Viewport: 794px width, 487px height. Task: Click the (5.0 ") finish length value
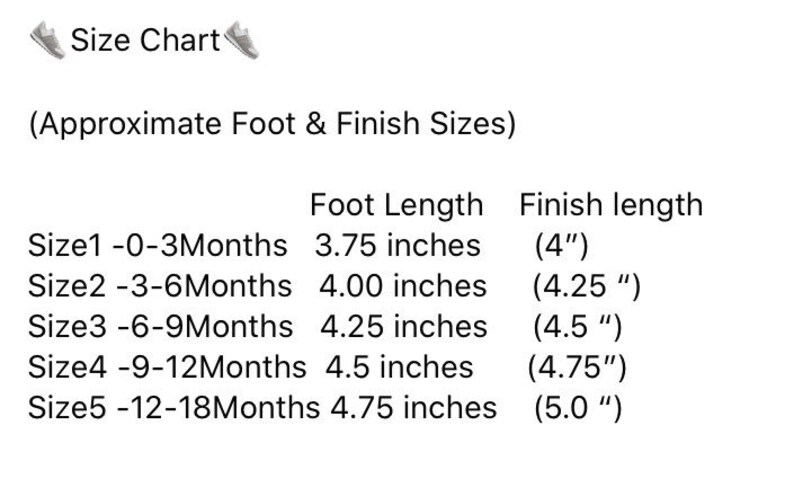click(x=578, y=409)
